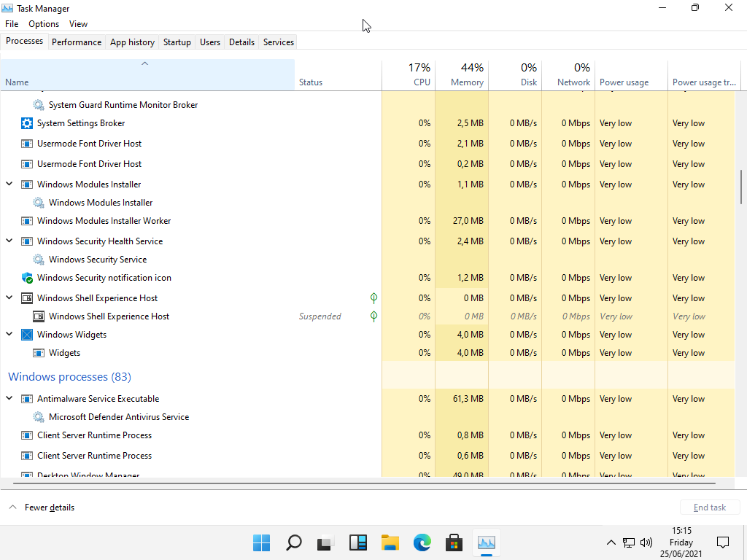Collapse the Windows Modules Installer group
Viewport: 747px width, 560px height.
(9, 184)
